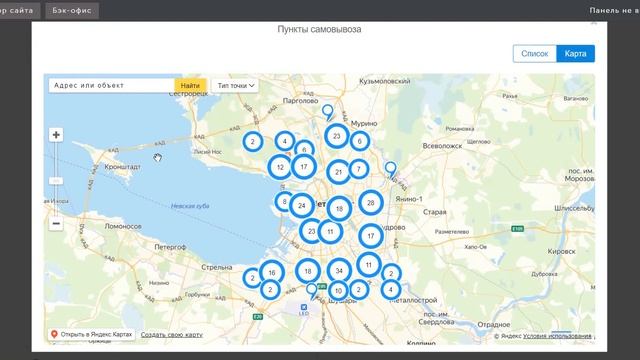
Task: Select single pickup pin left of cluster 10
Action: tap(312, 290)
